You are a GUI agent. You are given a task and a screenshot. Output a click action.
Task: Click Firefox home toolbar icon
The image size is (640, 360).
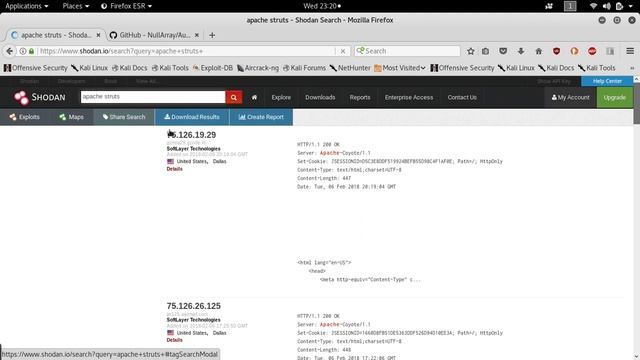pos(539,51)
